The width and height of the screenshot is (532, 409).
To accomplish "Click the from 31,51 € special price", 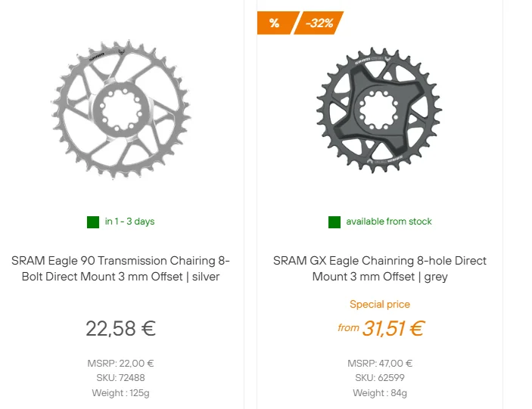I will [381, 328].
